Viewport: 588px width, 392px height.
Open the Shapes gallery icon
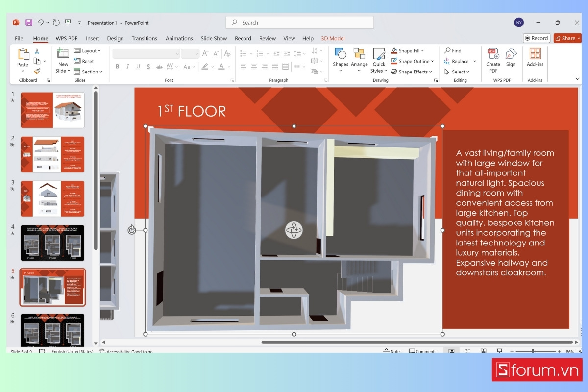point(340,55)
